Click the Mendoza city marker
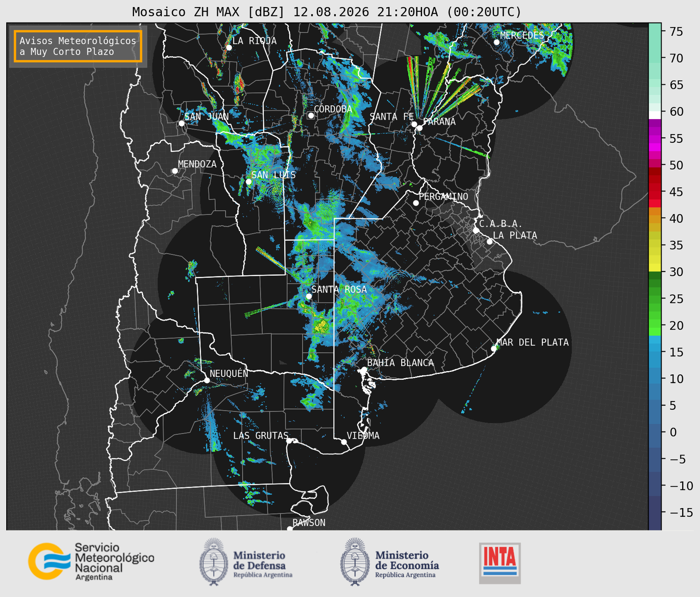Image resolution: width=700 pixels, height=597 pixels. click(175, 171)
